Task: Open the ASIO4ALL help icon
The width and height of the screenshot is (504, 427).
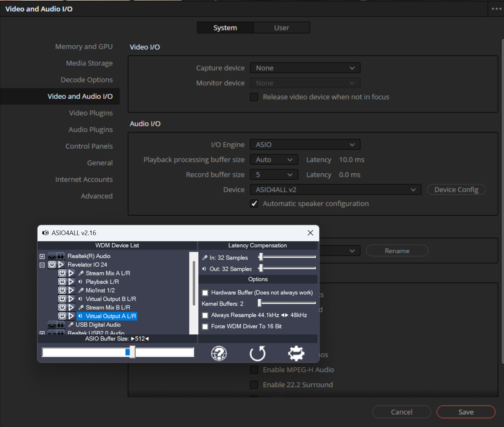Action: pyautogui.click(x=219, y=353)
